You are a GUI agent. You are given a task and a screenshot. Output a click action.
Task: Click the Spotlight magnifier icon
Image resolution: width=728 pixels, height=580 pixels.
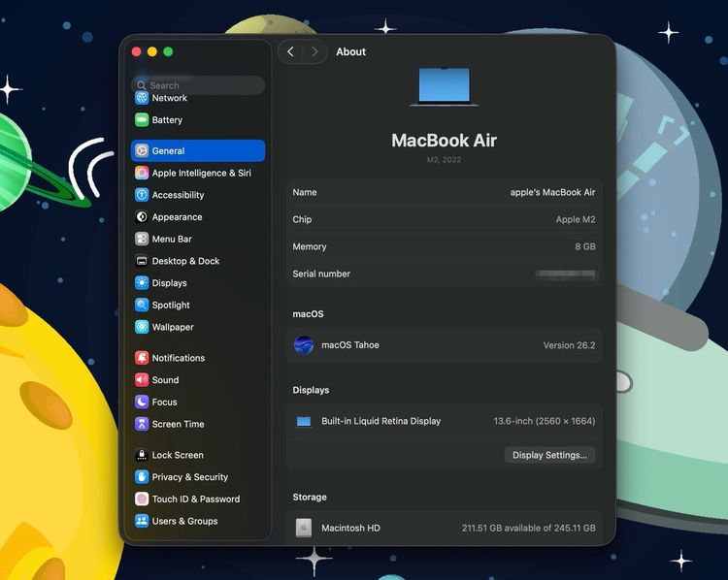[x=142, y=305]
